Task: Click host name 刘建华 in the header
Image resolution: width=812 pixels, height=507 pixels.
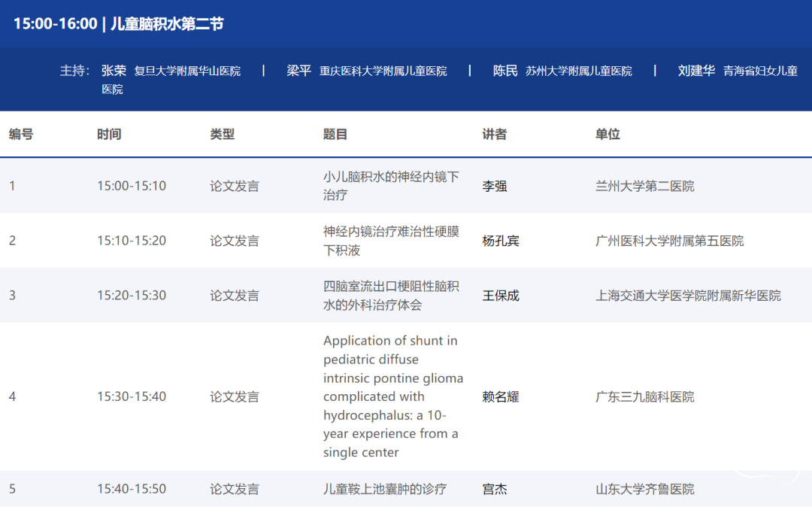Action: point(695,71)
